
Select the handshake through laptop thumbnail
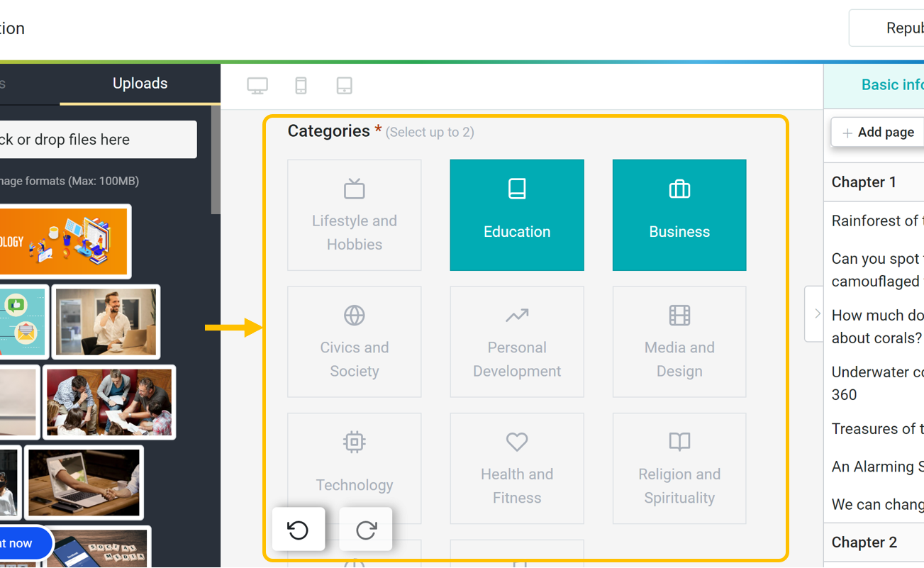click(84, 482)
